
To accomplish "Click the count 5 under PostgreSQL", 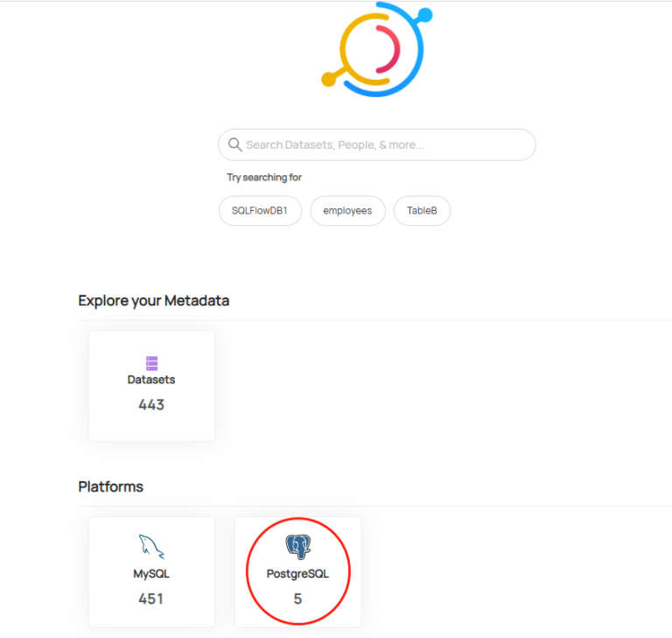I will pyautogui.click(x=297, y=599).
